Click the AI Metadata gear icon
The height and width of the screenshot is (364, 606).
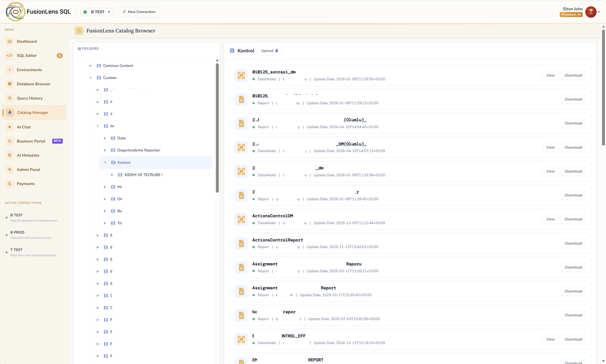point(10,155)
